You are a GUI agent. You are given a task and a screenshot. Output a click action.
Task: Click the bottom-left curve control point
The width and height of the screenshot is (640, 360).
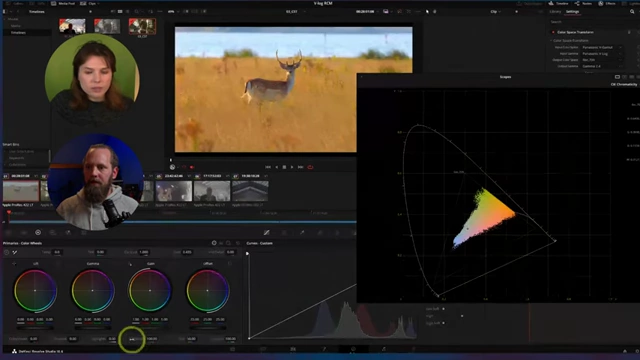click(249, 338)
